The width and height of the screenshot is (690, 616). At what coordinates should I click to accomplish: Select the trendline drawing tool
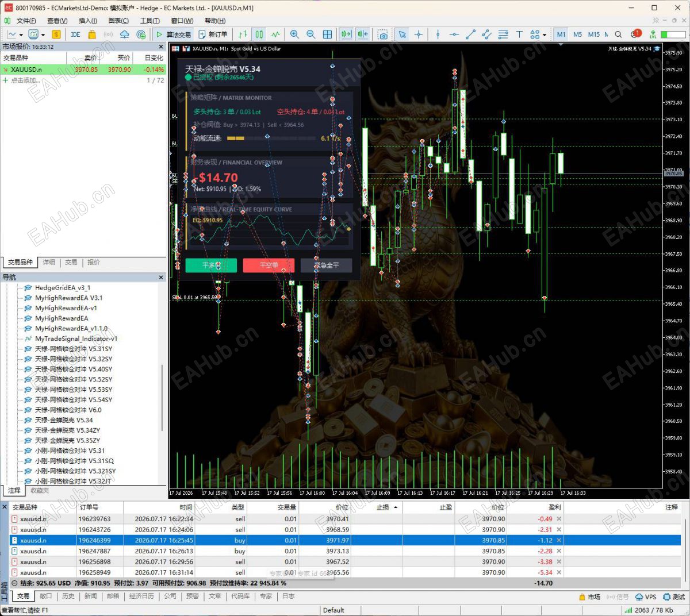click(x=470, y=34)
